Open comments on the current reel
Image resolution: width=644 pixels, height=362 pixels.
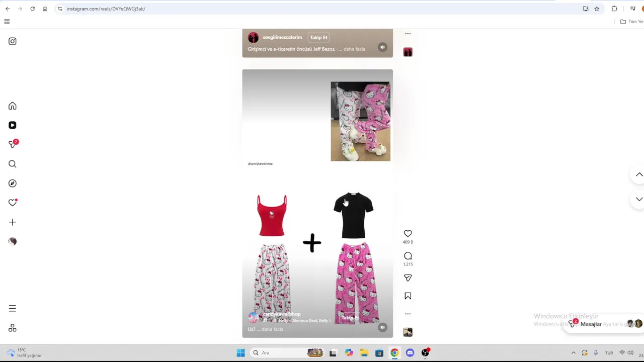408,256
